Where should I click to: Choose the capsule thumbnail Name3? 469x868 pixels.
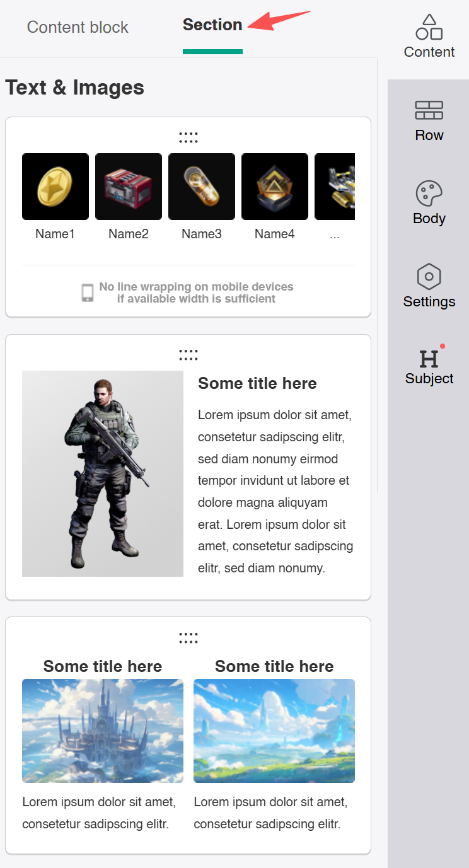click(x=202, y=187)
